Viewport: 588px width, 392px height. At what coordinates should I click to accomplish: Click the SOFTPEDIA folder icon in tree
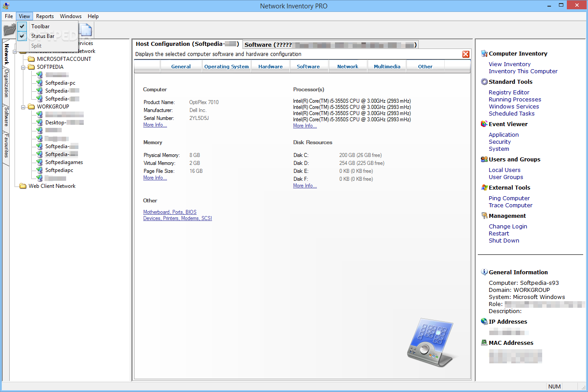click(x=31, y=67)
